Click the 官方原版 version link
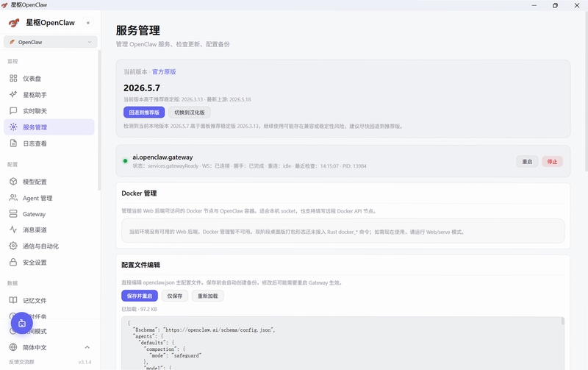The width and height of the screenshot is (588, 370). click(164, 71)
